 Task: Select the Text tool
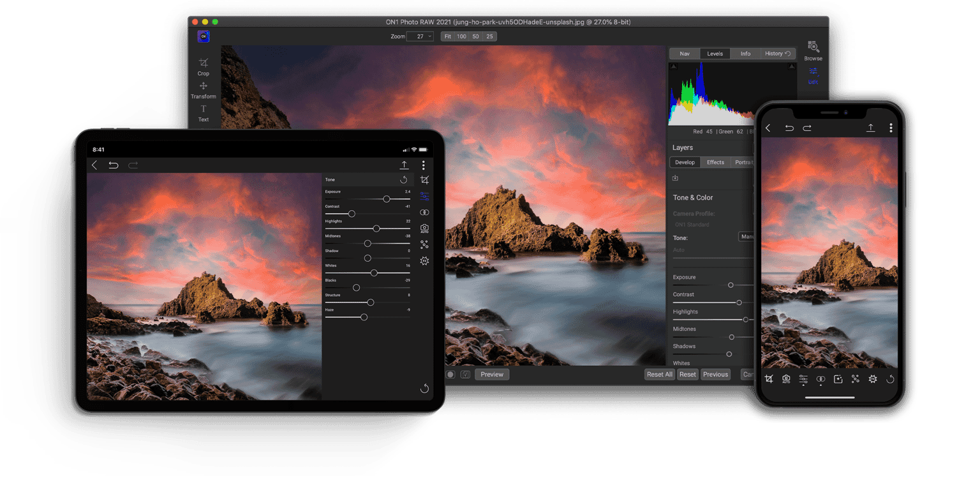(x=204, y=114)
